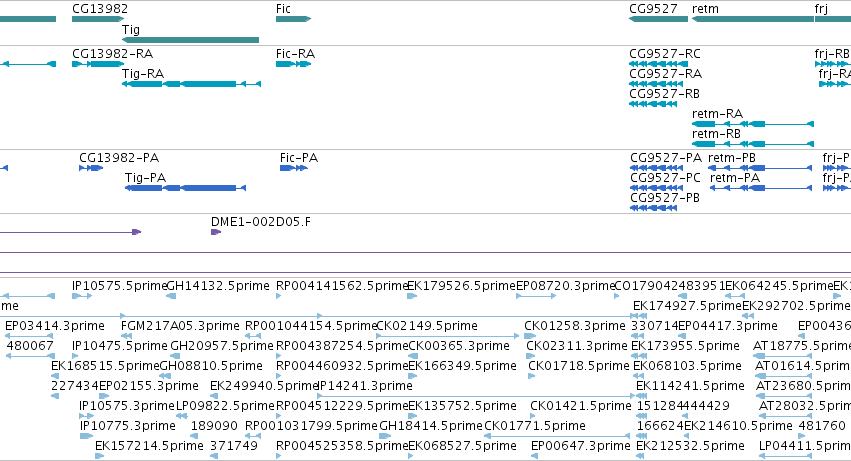Click the 480067 feature label
The width and height of the screenshot is (851, 461).
click(30, 346)
